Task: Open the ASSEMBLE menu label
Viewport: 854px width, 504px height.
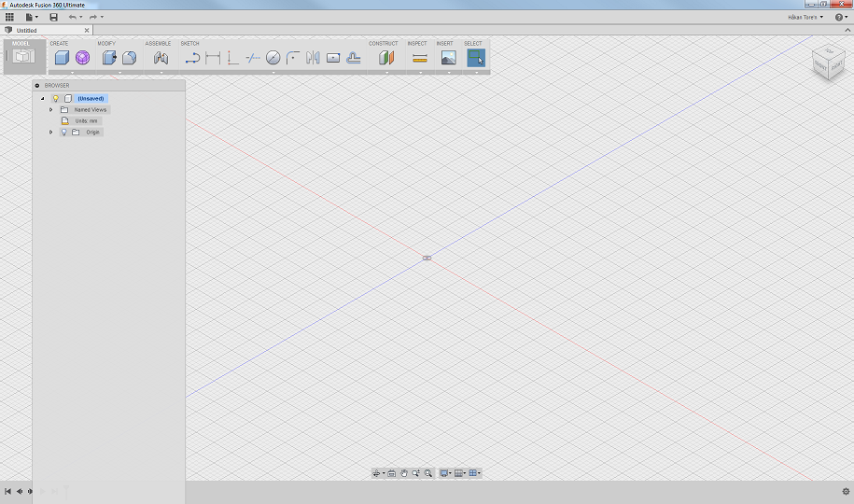Action: point(158,44)
